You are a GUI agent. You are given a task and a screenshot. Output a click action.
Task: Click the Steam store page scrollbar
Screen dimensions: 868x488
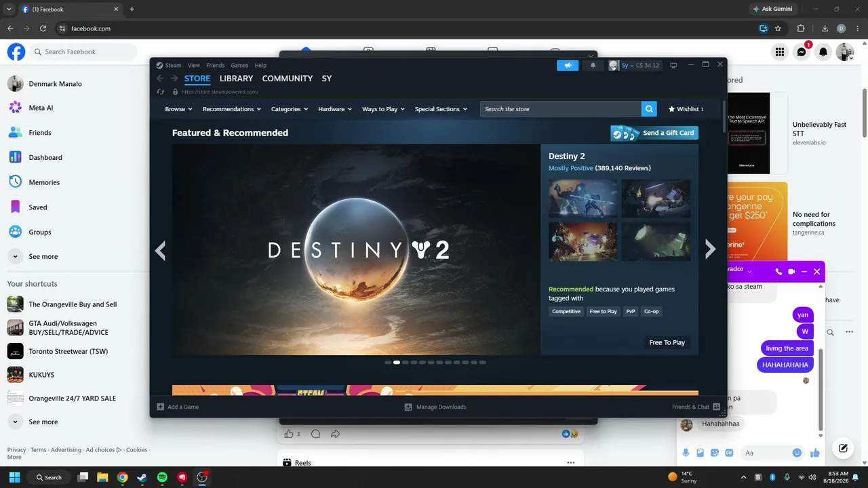click(x=724, y=117)
